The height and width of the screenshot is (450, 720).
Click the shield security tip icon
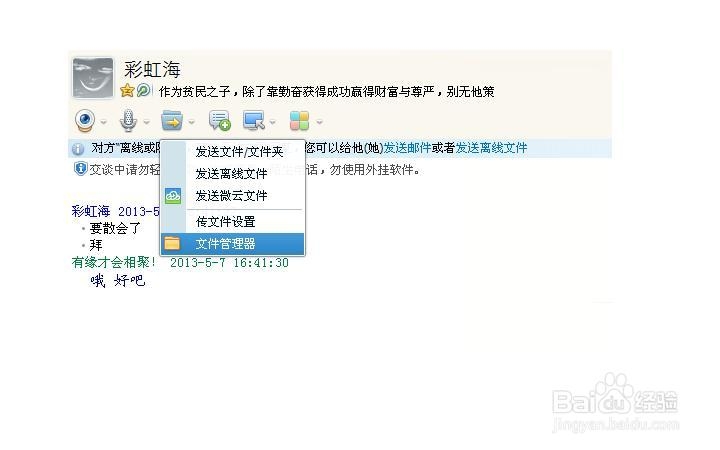(80, 169)
